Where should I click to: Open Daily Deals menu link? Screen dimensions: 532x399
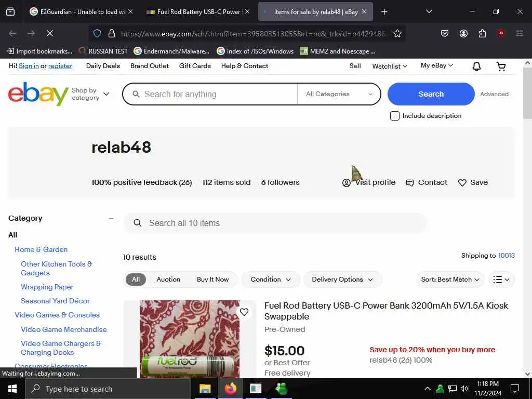click(103, 66)
